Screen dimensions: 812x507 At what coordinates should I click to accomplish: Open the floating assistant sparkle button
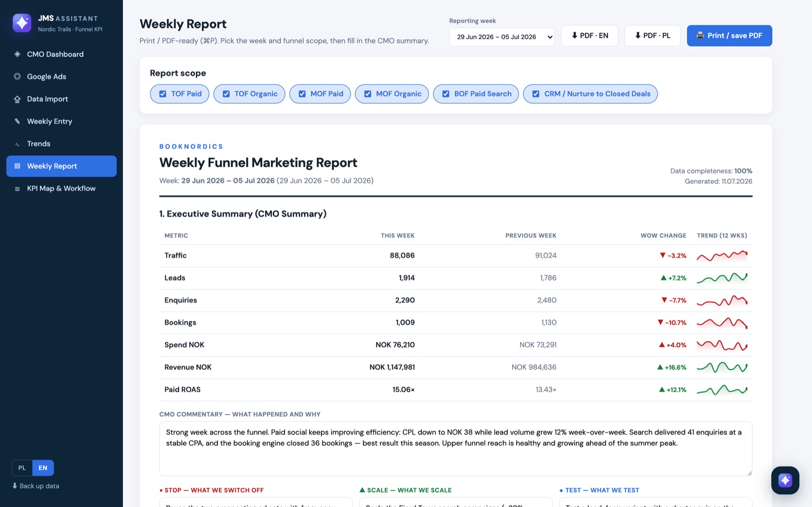click(785, 480)
